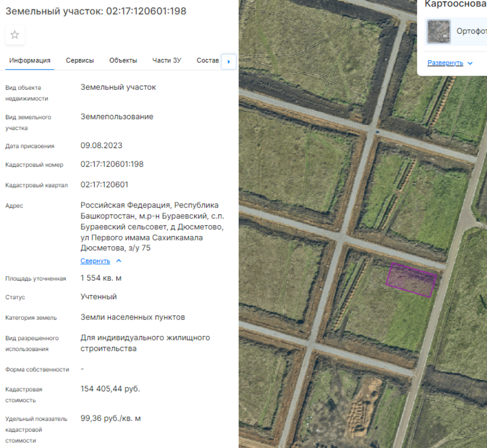Add parcel to favorites with star icon
The width and height of the screenshot is (487, 448).
(15, 35)
